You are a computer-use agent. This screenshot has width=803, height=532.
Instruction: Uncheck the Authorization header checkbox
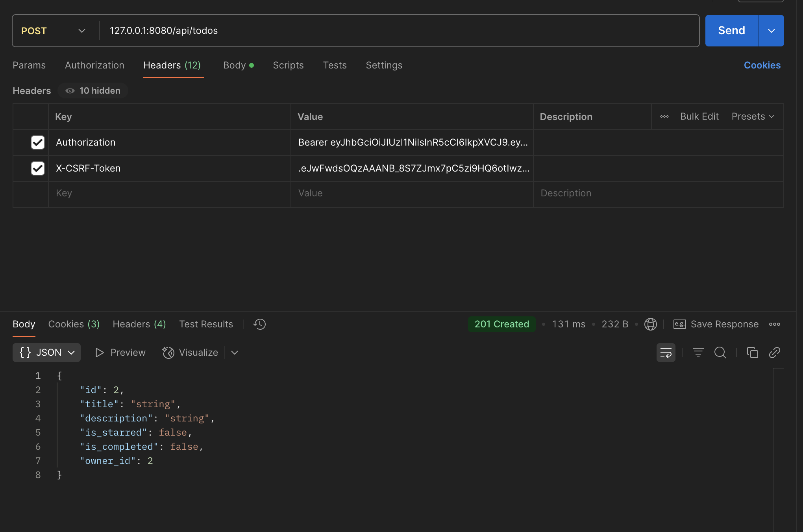click(x=38, y=142)
